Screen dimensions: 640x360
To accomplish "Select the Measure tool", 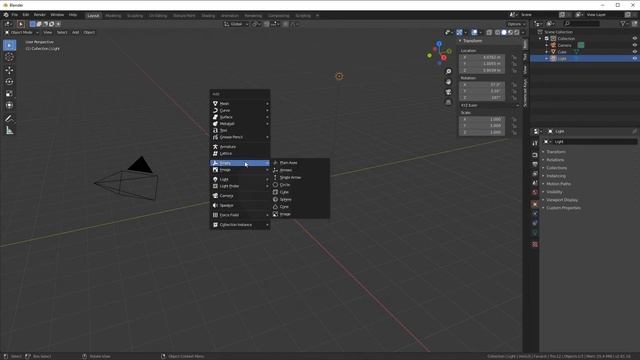I will [9, 131].
